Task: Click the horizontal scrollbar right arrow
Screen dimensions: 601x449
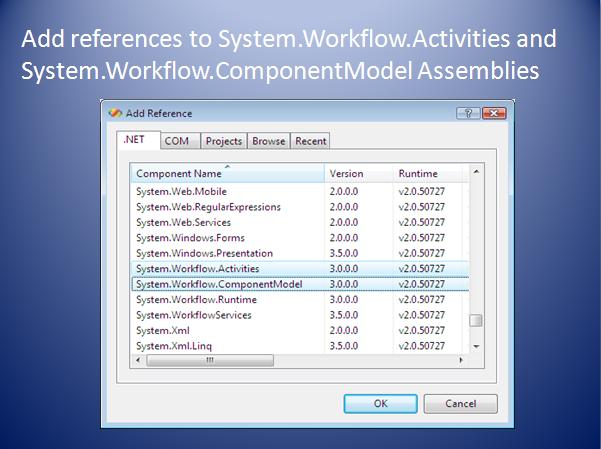Action: pos(461,360)
